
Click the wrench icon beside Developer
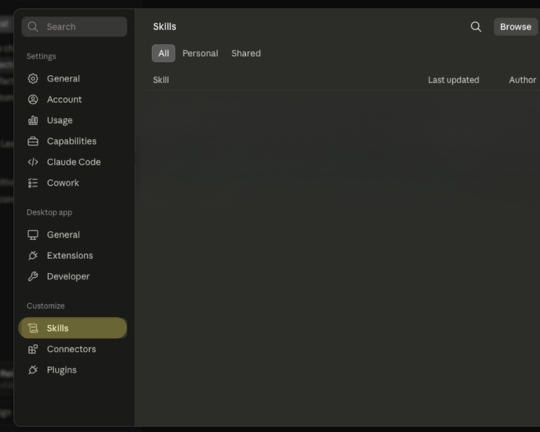coord(33,276)
